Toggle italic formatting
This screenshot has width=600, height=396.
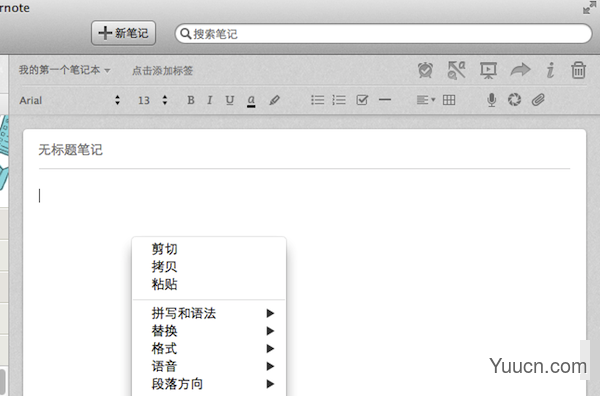pyautogui.click(x=209, y=100)
